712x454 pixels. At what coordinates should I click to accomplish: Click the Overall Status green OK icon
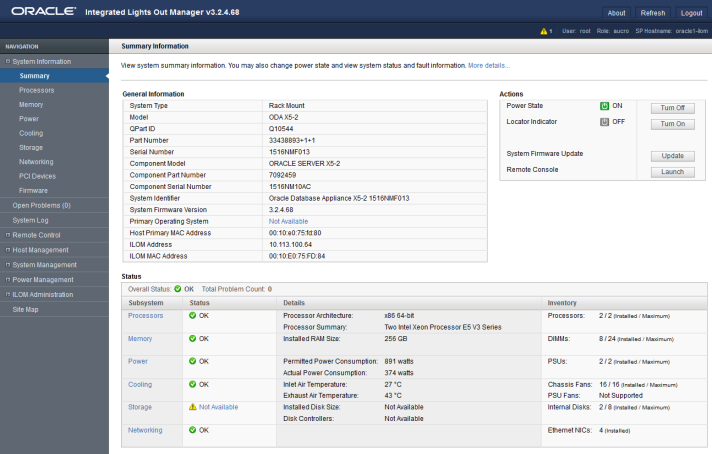pos(178,289)
